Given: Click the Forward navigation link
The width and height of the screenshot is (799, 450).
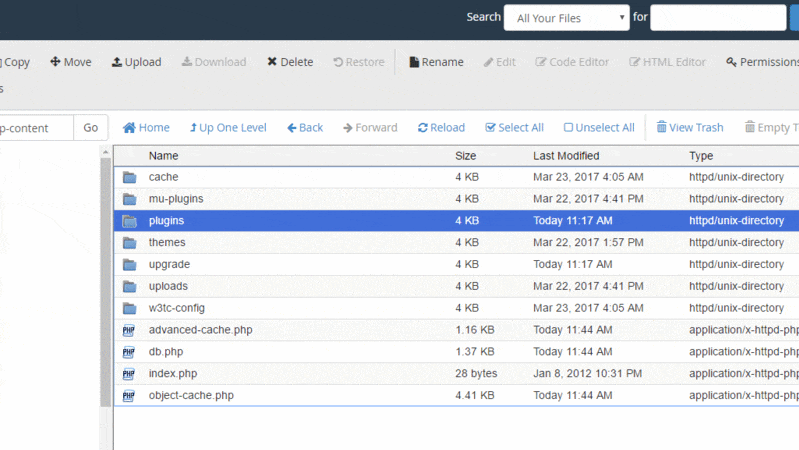Looking at the screenshot, I should (370, 127).
